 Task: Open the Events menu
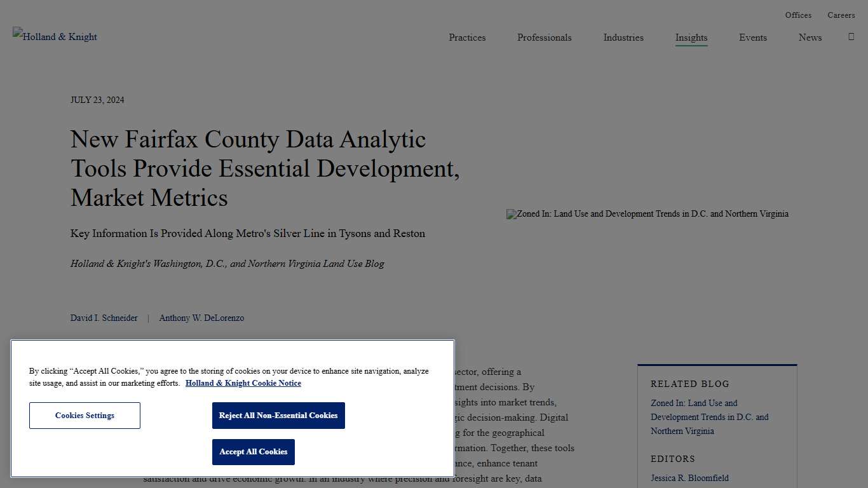[753, 38]
